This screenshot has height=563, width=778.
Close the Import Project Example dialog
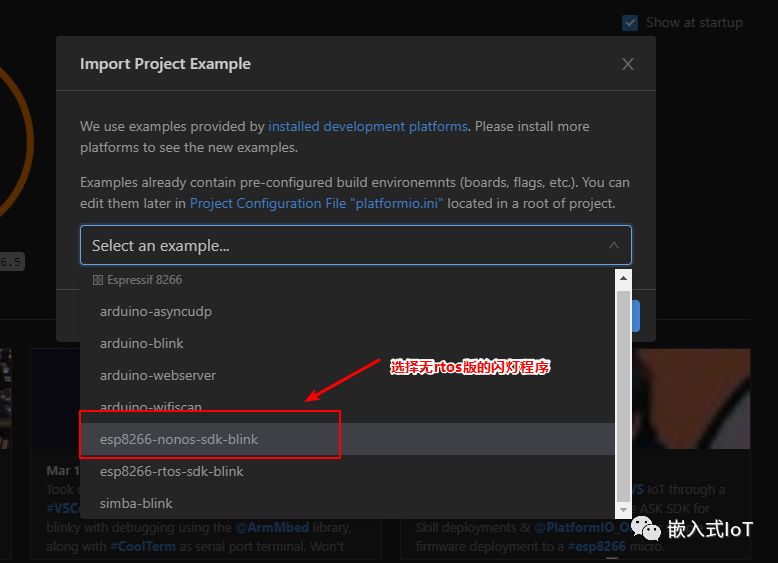pyautogui.click(x=628, y=64)
